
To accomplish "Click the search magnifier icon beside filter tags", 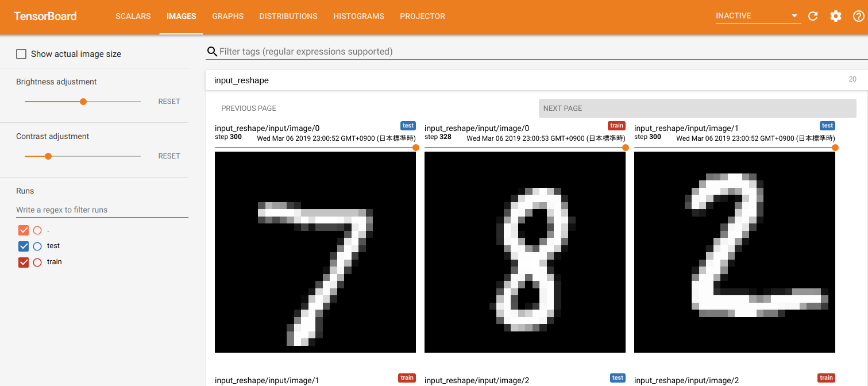I will [212, 52].
